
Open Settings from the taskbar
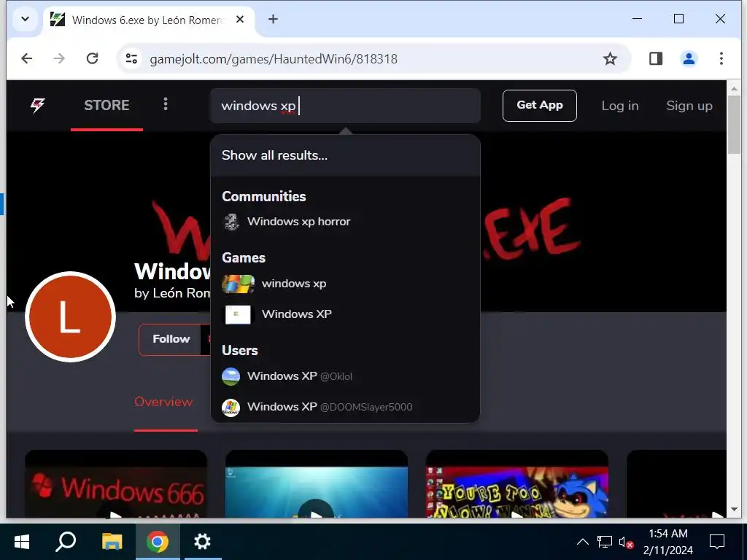203,542
